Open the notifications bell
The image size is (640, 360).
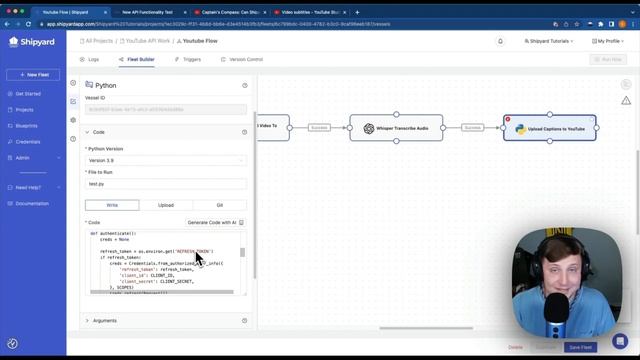(x=500, y=41)
